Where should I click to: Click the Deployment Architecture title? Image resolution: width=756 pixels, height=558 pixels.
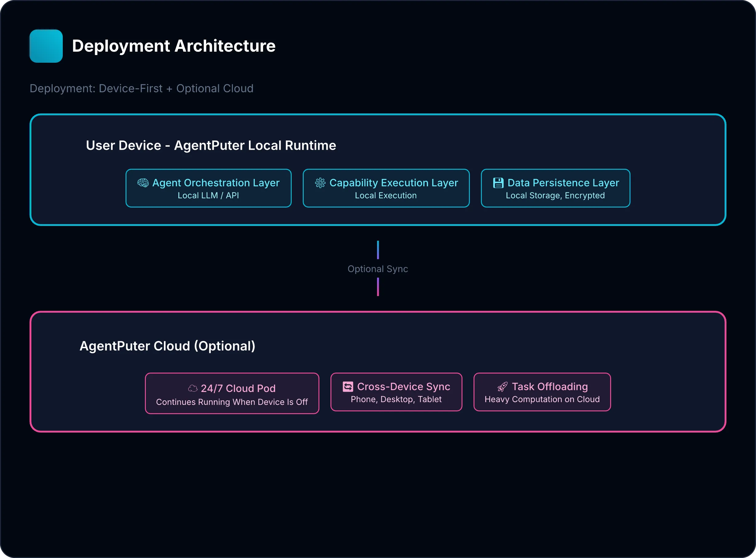coord(174,46)
